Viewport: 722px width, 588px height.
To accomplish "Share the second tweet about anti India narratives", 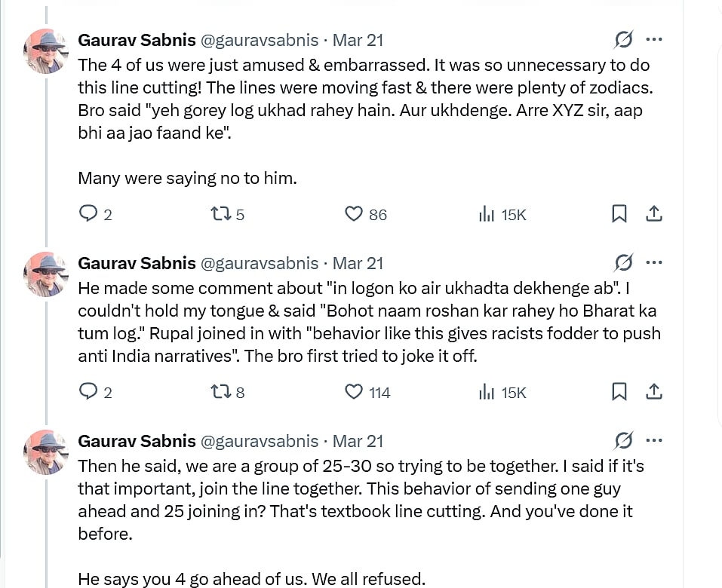I will point(654,392).
